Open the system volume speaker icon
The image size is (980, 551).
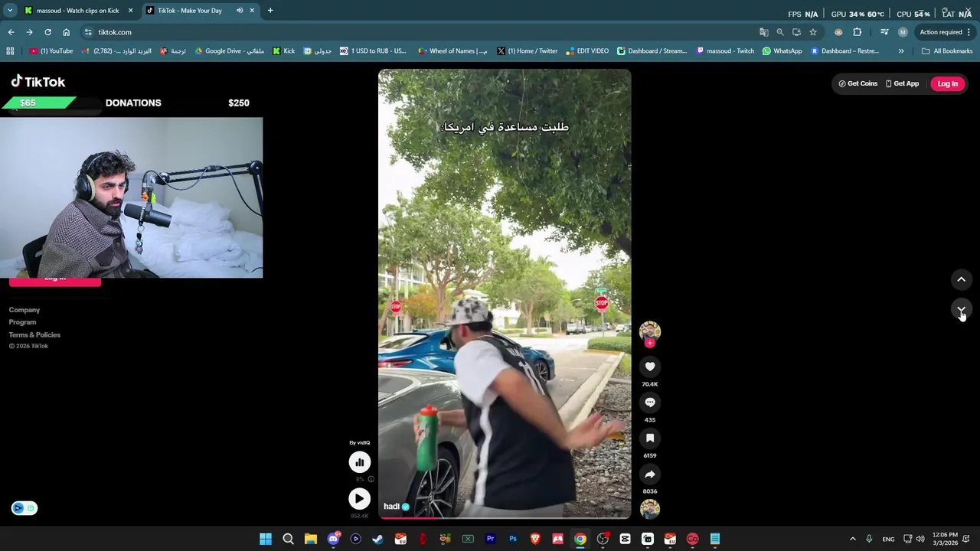tap(920, 539)
